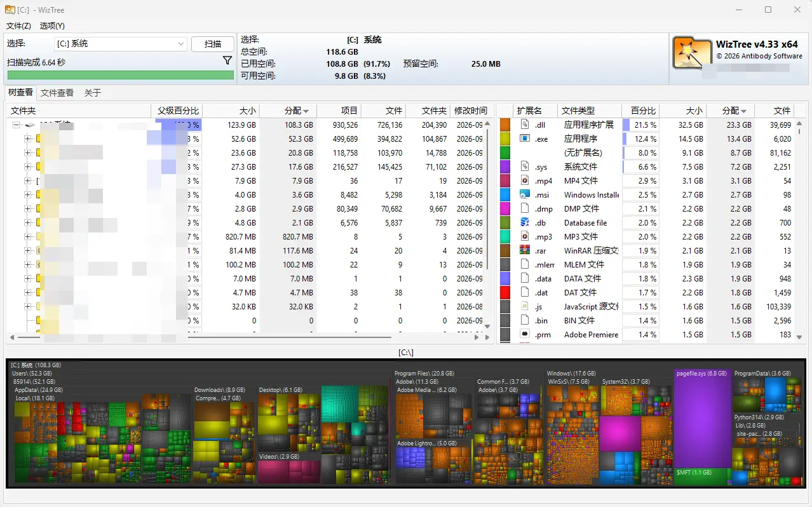Screen dimensions: 812x507
Task: Sort file types by 百分比 header
Action: [640, 111]
